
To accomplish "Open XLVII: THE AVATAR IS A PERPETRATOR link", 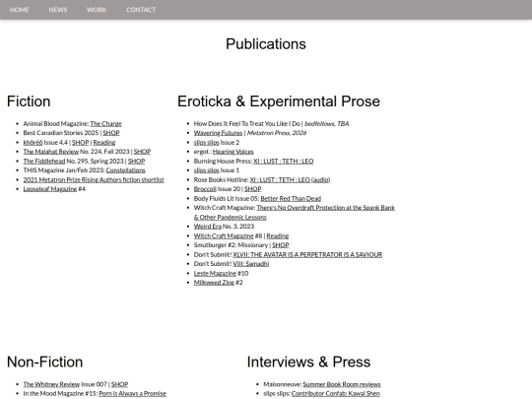I will pyautogui.click(x=307, y=254).
